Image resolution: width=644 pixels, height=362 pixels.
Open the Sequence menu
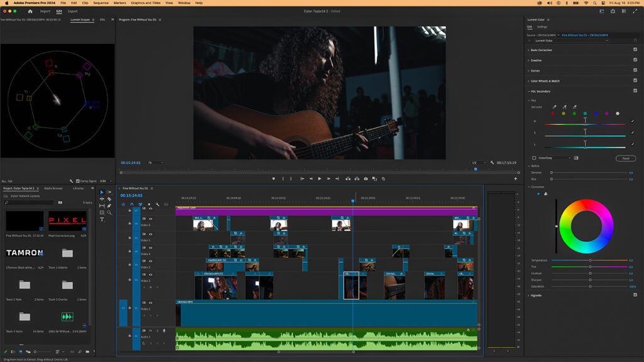click(101, 3)
